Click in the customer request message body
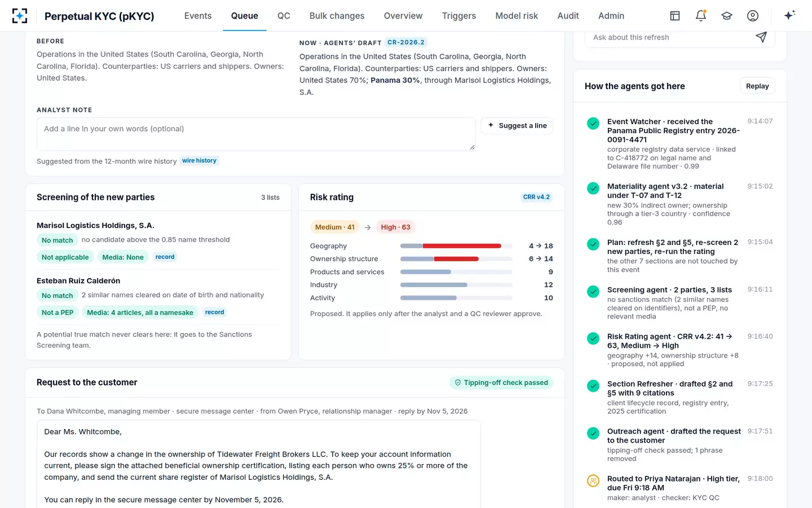Image resolution: width=812 pixels, height=508 pixels. [259, 464]
